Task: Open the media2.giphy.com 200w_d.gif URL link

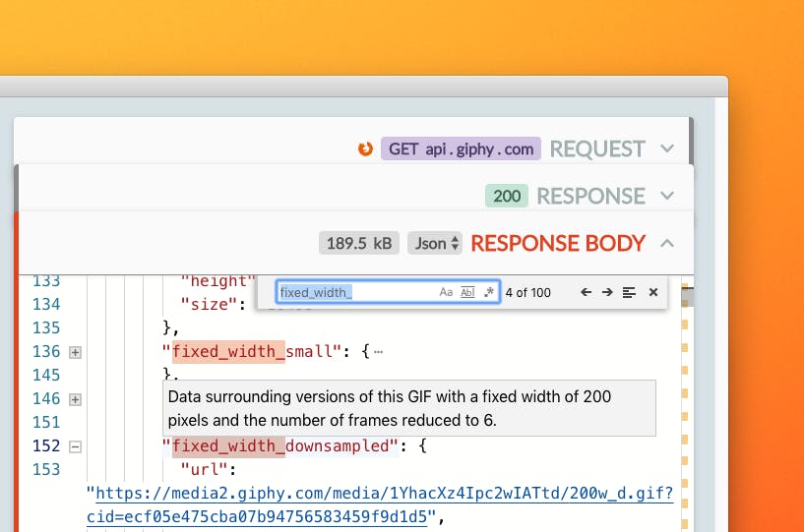Action: 380,504
